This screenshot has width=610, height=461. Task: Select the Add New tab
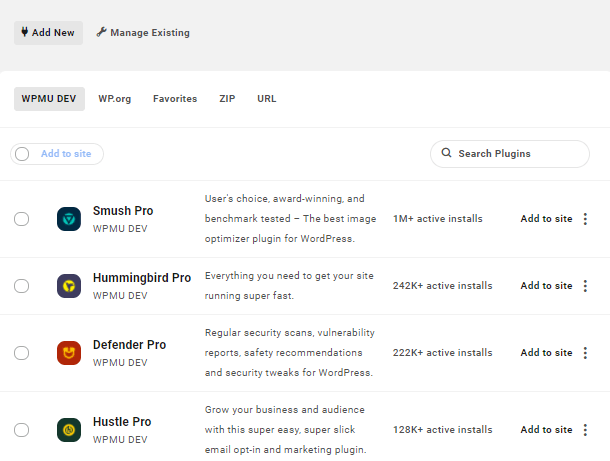48,33
